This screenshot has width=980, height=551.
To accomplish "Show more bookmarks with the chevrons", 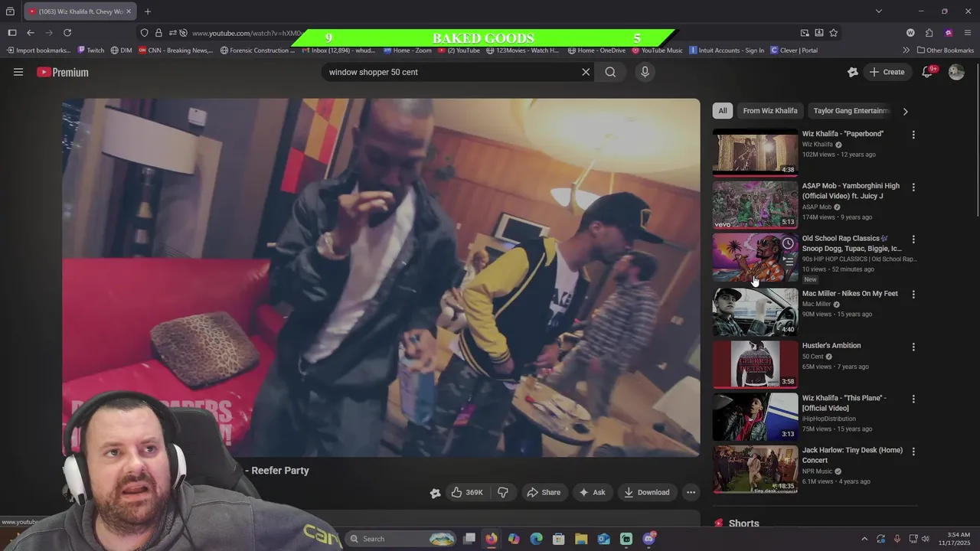I will pos(906,51).
